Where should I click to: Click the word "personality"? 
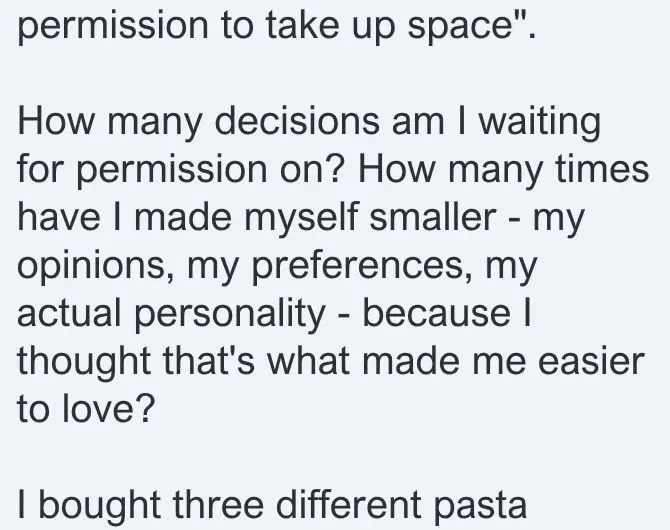pos(236,314)
